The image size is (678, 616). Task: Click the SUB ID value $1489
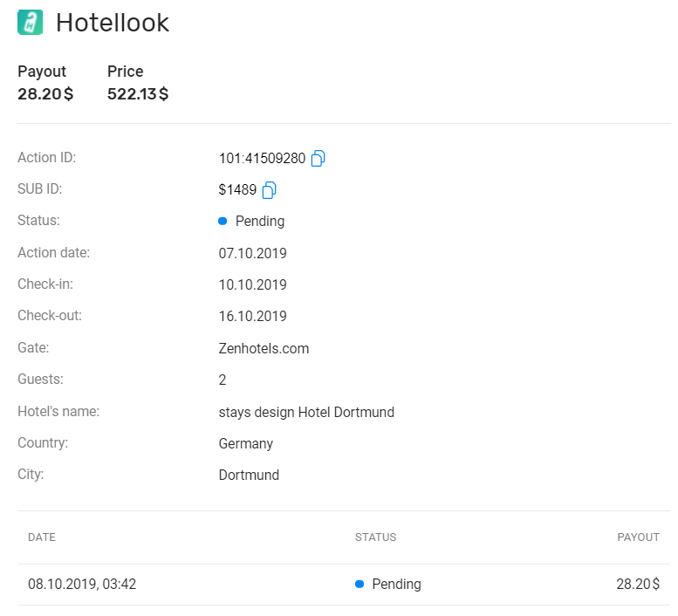click(237, 189)
